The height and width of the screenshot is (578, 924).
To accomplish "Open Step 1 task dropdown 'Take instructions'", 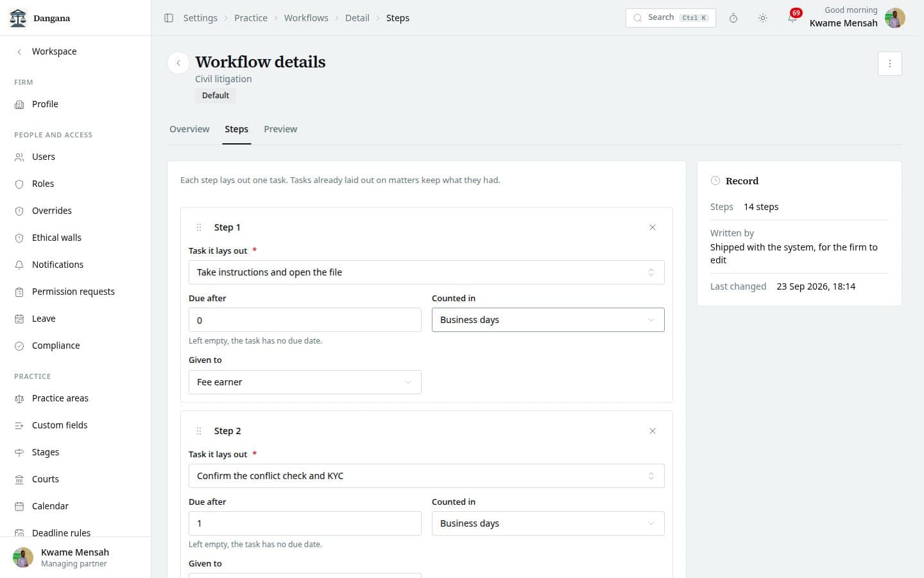I will coord(426,272).
